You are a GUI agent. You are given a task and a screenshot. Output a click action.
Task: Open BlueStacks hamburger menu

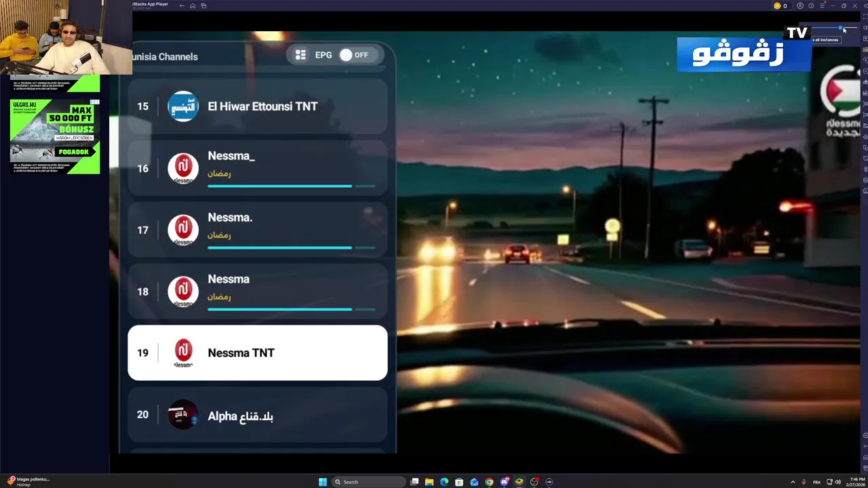(x=822, y=5)
